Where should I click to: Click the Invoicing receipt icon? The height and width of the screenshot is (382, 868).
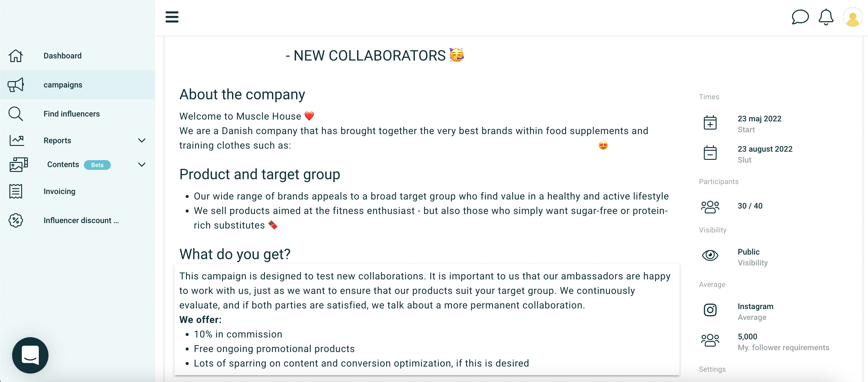16,191
